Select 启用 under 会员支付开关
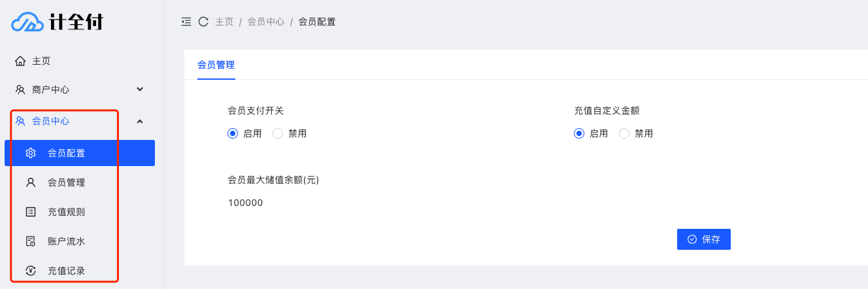The width and height of the screenshot is (868, 289). 244,133
